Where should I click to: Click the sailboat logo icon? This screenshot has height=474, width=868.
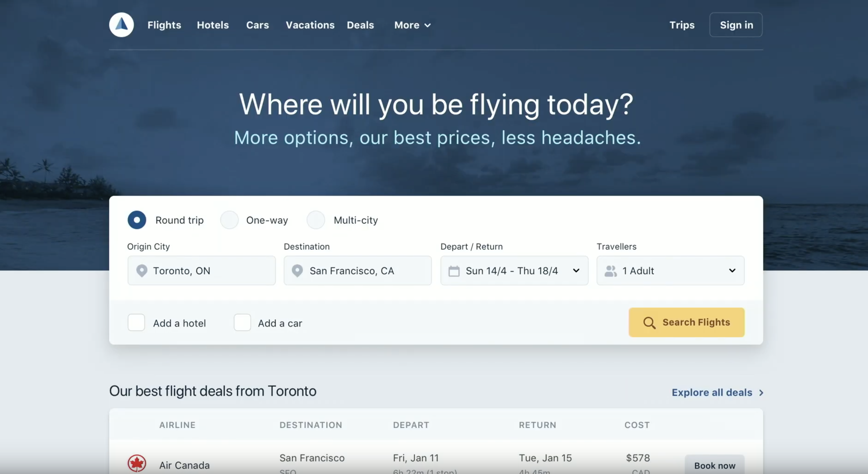(x=121, y=25)
